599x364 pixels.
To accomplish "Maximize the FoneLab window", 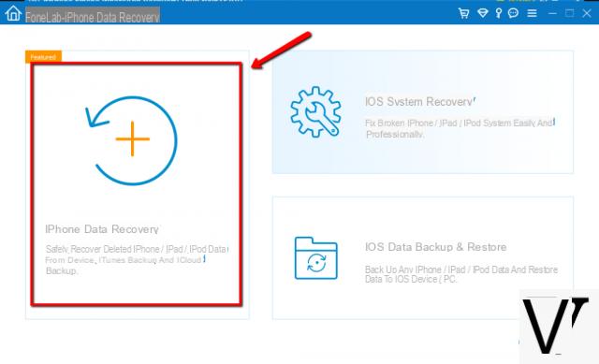I will 570,13.
